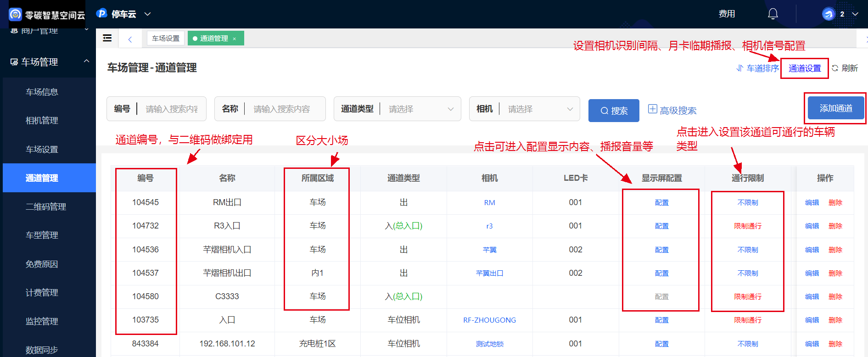Click the 停车云 parking P icon
The image size is (868, 357).
click(102, 14)
